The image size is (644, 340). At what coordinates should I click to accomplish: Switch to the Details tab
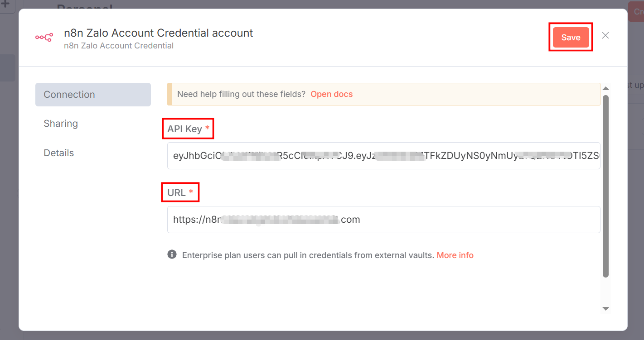58,153
